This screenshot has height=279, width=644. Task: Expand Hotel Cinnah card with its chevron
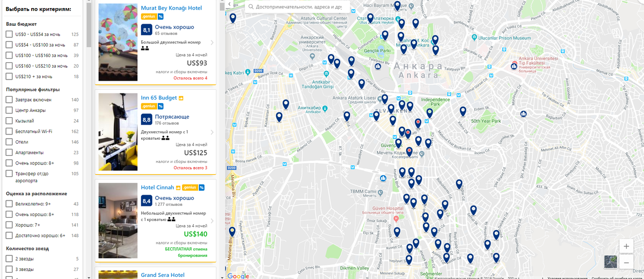(212, 220)
